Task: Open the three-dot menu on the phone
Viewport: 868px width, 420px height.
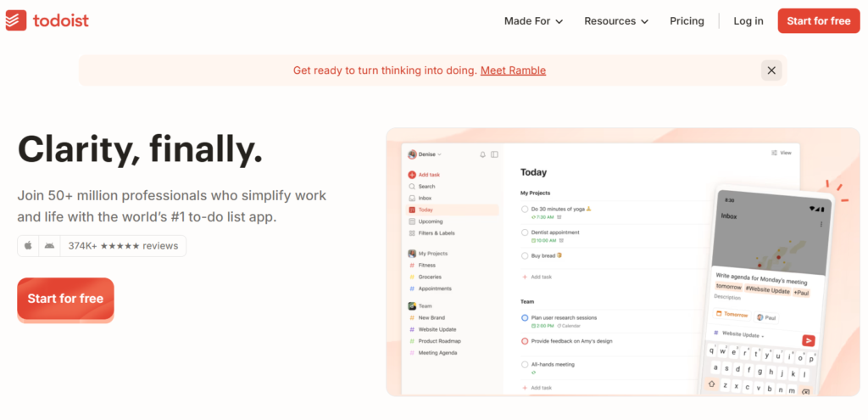Action: (x=821, y=224)
